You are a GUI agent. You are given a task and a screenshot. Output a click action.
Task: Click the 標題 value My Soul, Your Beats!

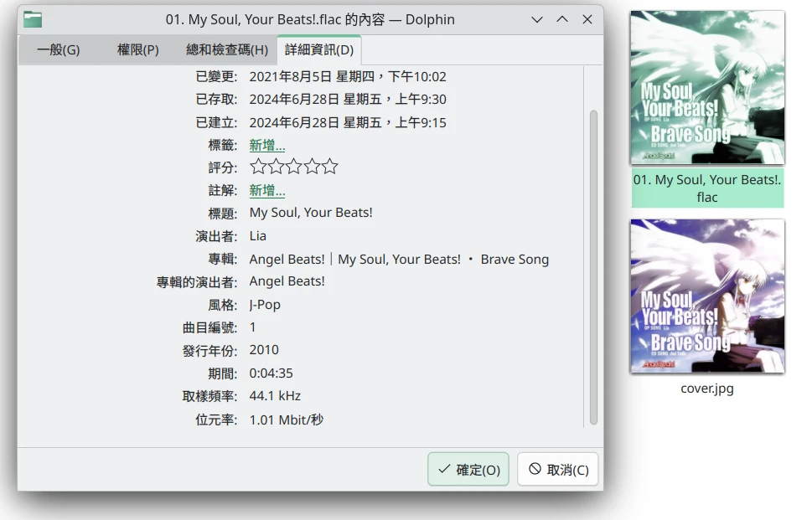(311, 213)
